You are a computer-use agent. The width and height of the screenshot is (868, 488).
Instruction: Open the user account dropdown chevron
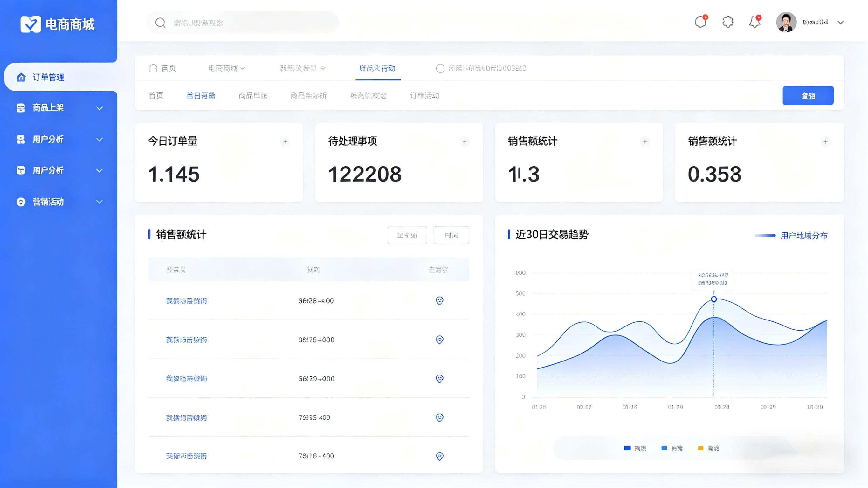[x=841, y=23]
